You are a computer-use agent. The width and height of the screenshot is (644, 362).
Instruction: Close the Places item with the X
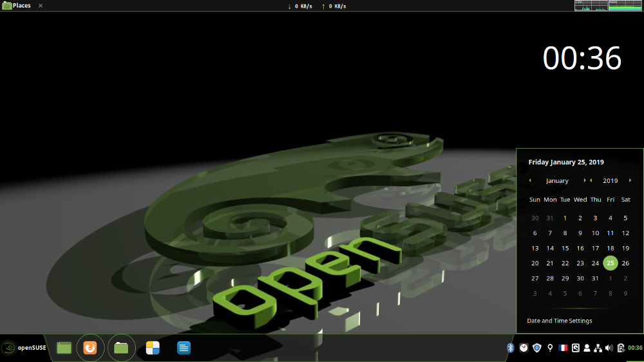[40, 6]
